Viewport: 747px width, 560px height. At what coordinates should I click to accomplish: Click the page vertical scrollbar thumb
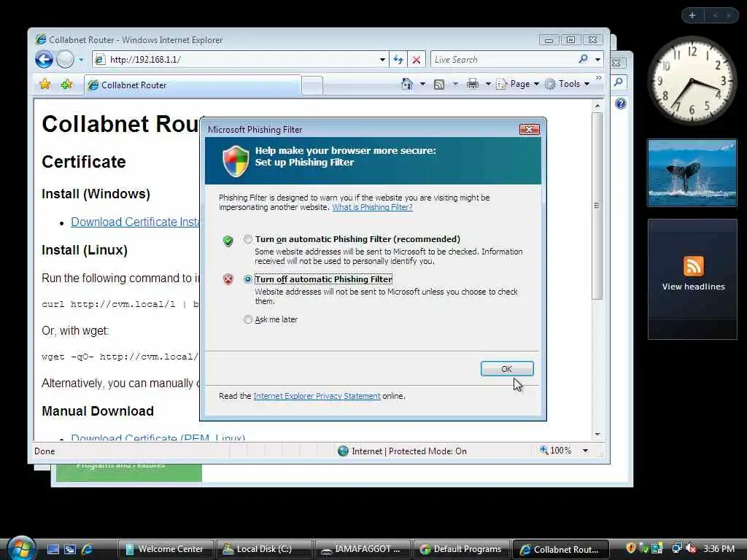click(597, 206)
